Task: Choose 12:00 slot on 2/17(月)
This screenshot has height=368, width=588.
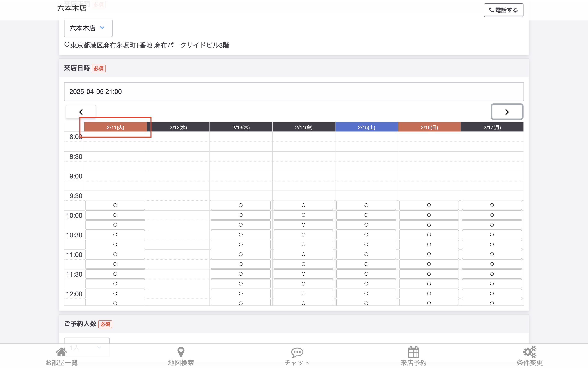Action: (x=492, y=294)
